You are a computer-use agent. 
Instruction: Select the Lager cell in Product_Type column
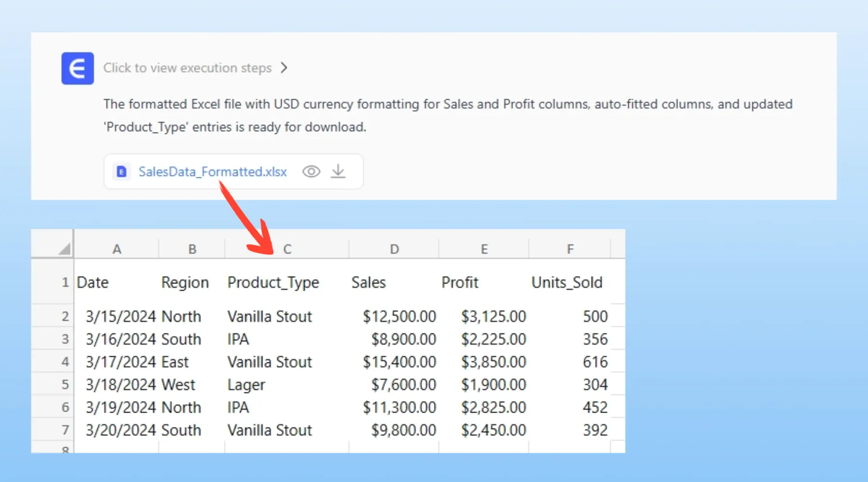pyautogui.click(x=246, y=385)
